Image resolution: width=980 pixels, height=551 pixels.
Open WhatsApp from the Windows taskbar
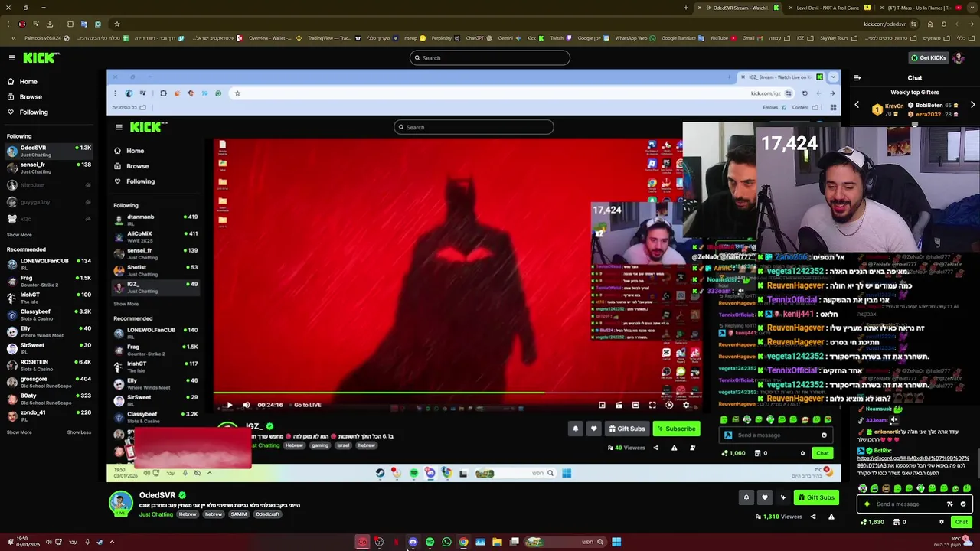(x=446, y=542)
